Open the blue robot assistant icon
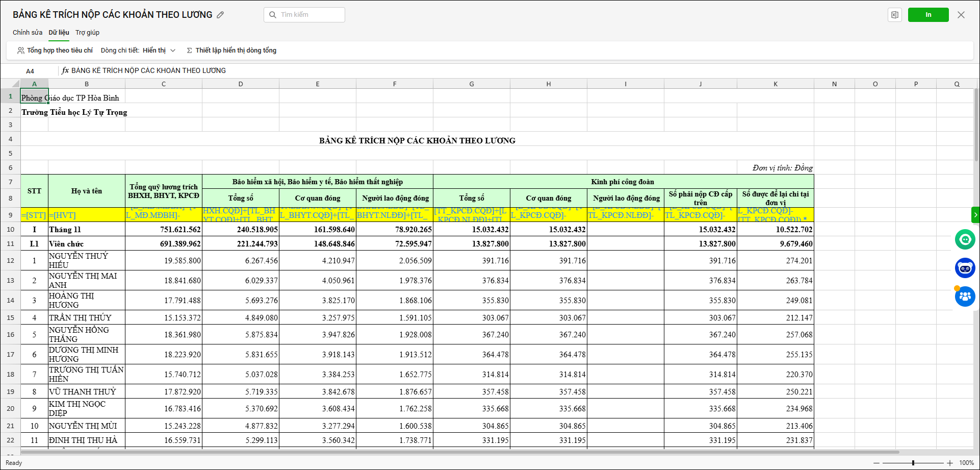 click(x=965, y=268)
